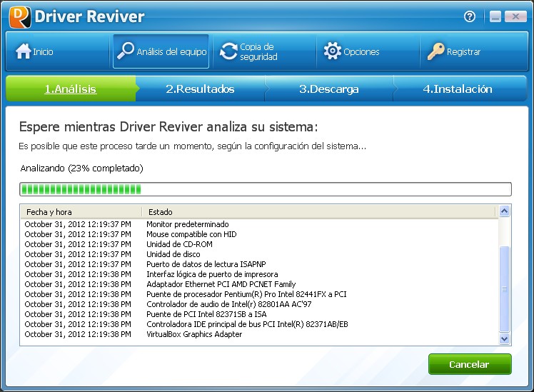Go to the Inicio tab

click(x=57, y=51)
